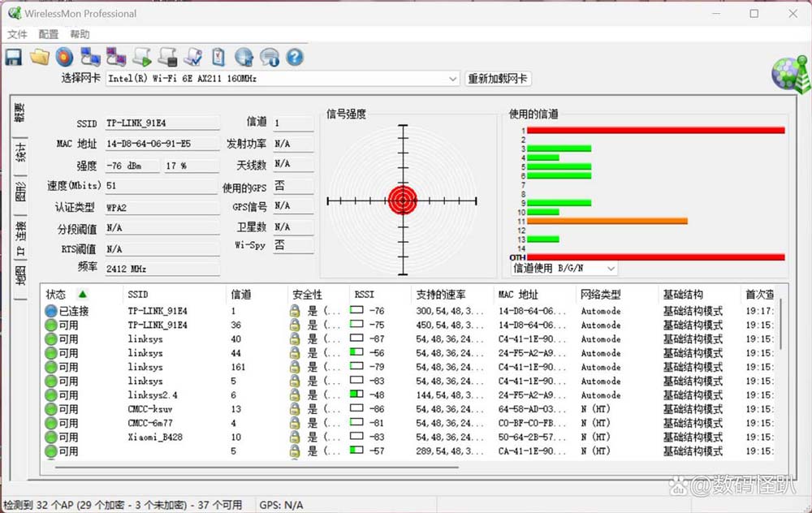Click the signal bar icon beside RSSI -56
Screen dimensions: 812x513
(356, 352)
